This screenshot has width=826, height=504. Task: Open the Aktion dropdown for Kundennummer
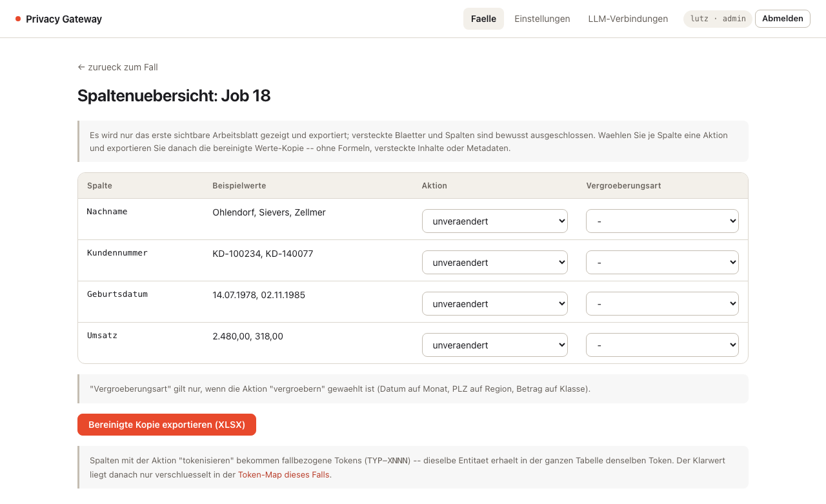click(x=495, y=262)
